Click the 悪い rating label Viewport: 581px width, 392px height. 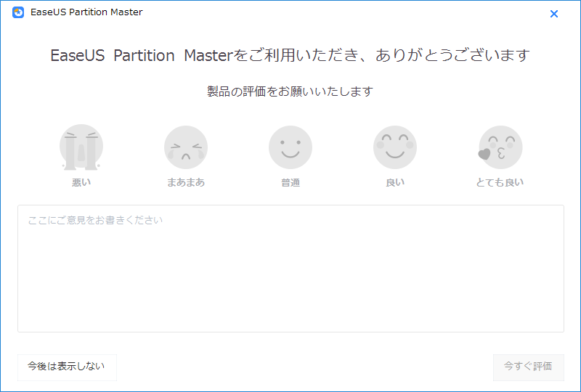point(81,182)
